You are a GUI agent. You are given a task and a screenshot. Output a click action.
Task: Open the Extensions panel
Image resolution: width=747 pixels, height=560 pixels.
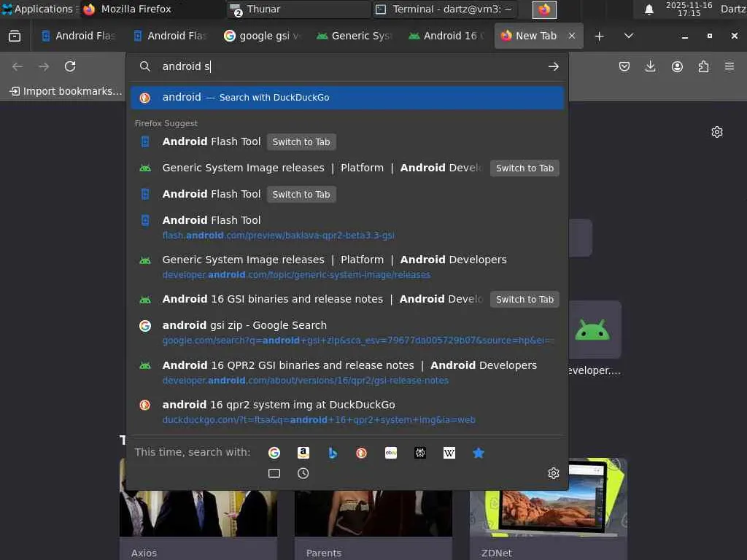703,66
